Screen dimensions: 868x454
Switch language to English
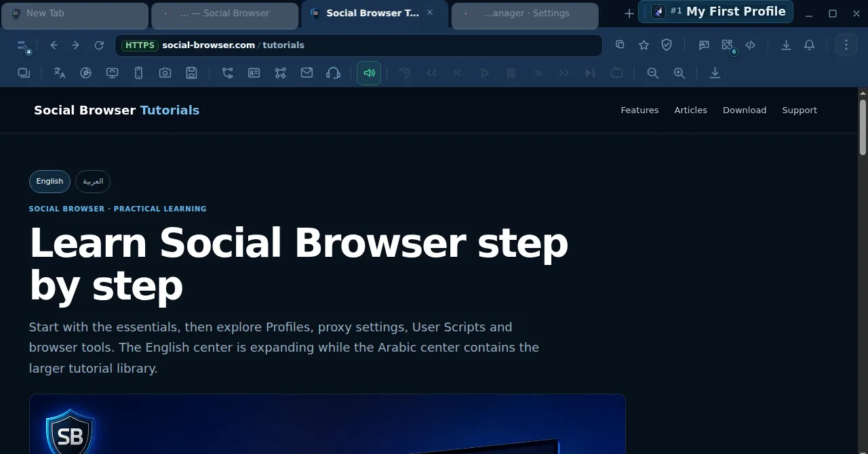tap(50, 182)
